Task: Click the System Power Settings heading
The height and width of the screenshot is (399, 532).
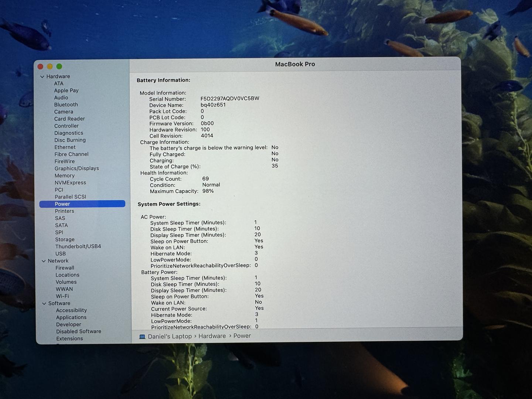Action: pyautogui.click(x=169, y=204)
